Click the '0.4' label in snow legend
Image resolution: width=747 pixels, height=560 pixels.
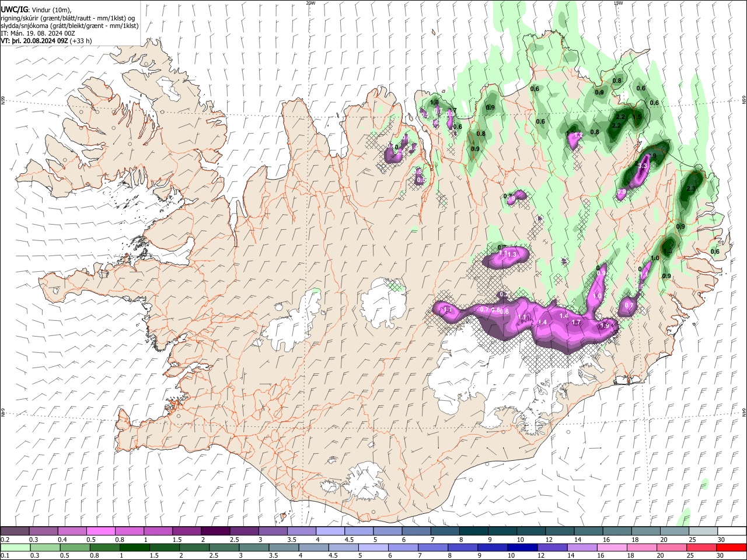tap(62, 540)
